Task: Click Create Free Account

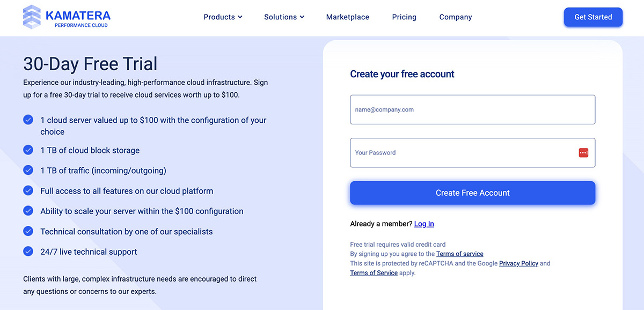Action: tap(472, 192)
